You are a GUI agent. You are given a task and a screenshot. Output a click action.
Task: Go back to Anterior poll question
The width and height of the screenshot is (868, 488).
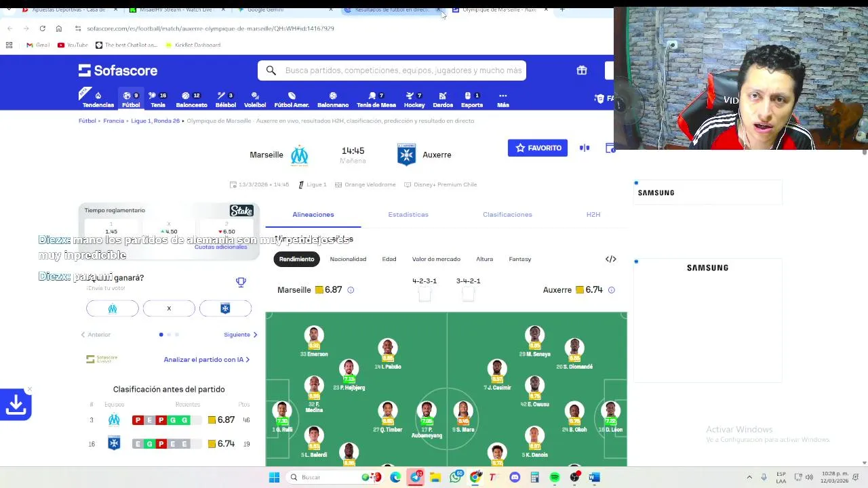[96, 334]
